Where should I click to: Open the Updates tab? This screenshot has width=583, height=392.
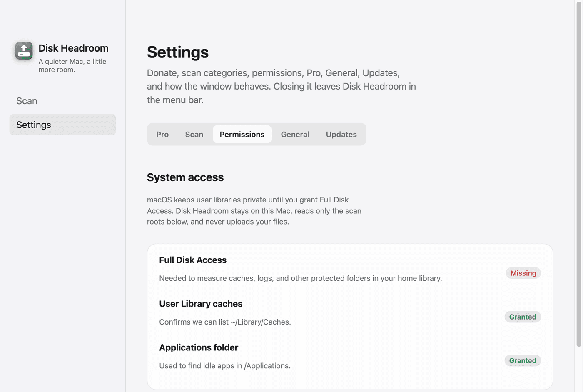[341, 134]
